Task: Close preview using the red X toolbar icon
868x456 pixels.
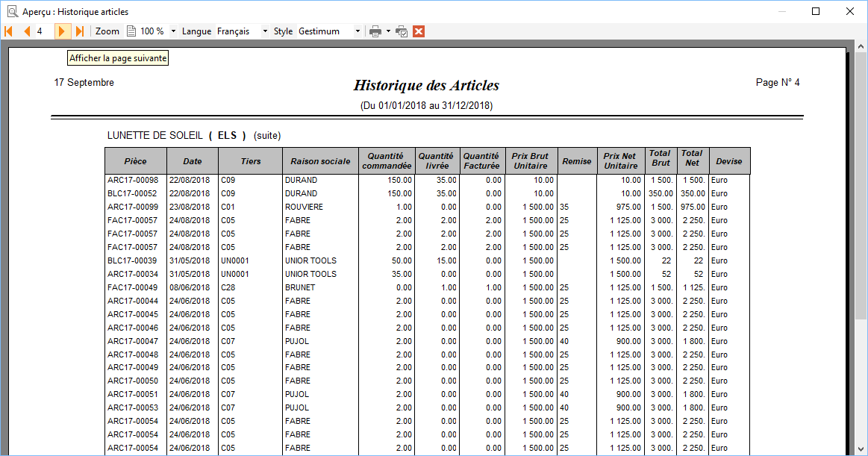Action: pyautogui.click(x=419, y=31)
